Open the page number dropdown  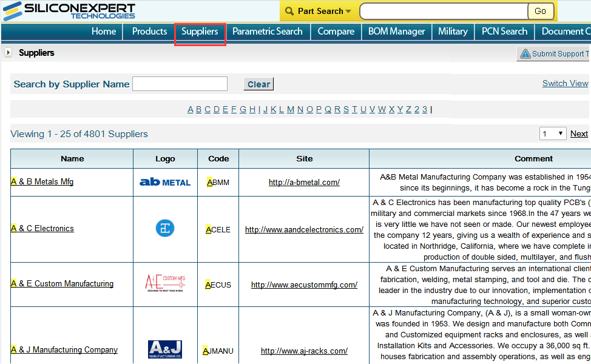point(553,133)
